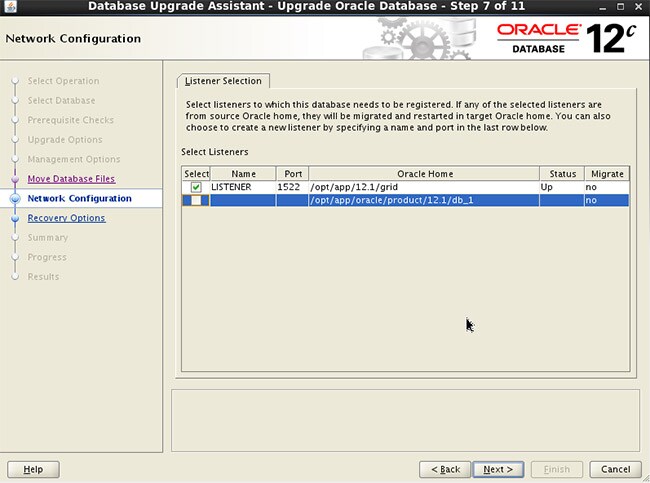
Task: Click the Results step
Action: coord(43,277)
